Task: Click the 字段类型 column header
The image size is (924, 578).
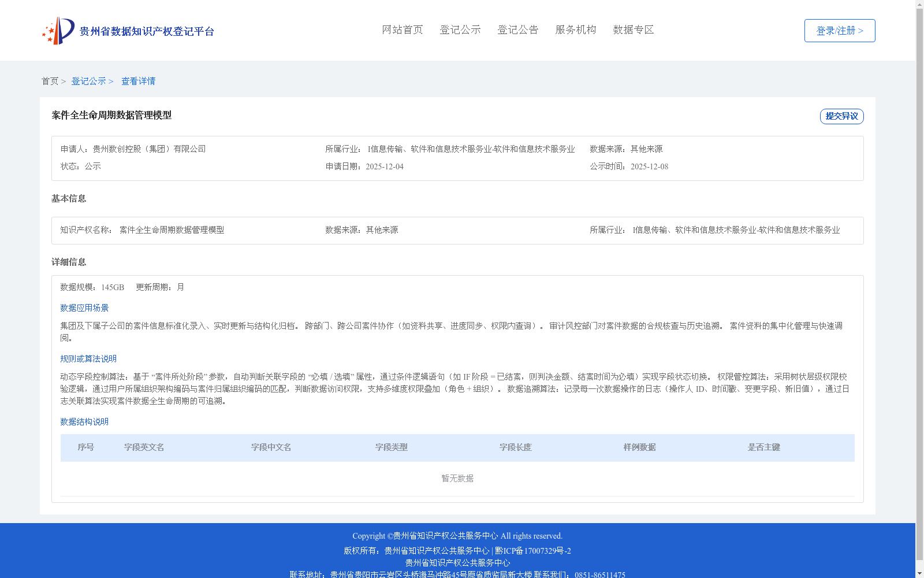Action: click(392, 447)
